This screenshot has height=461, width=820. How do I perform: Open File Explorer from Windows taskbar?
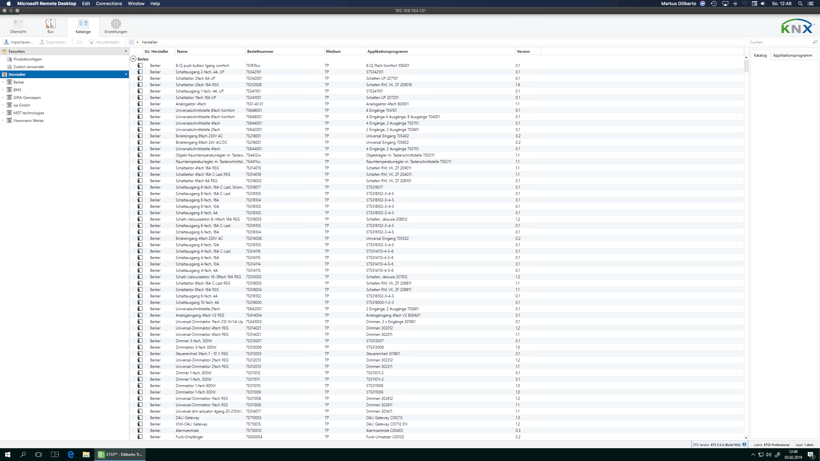[x=86, y=455]
